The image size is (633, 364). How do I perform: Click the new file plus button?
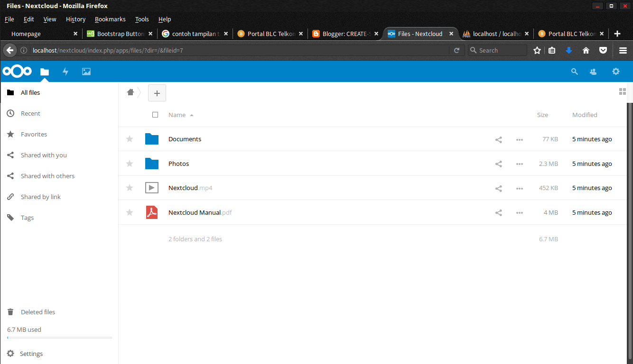pyautogui.click(x=157, y=93)
